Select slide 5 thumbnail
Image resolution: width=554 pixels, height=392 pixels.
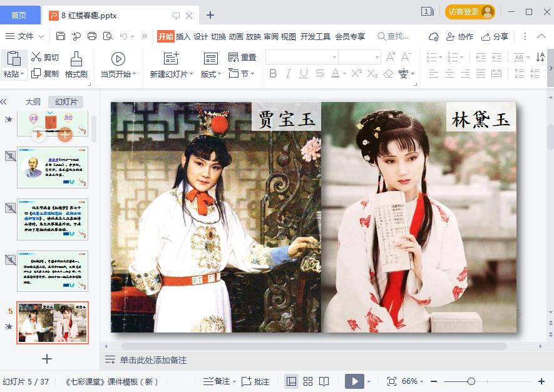click(53, 322)
